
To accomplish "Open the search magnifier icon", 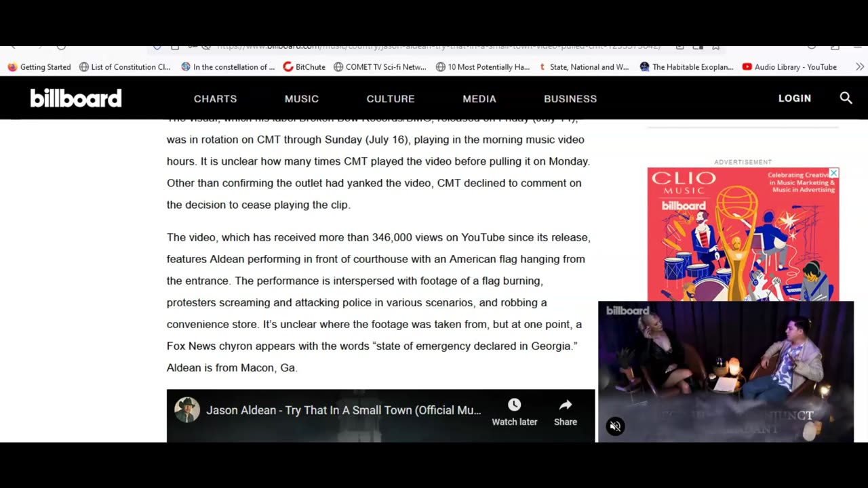I will pos(846,98).
